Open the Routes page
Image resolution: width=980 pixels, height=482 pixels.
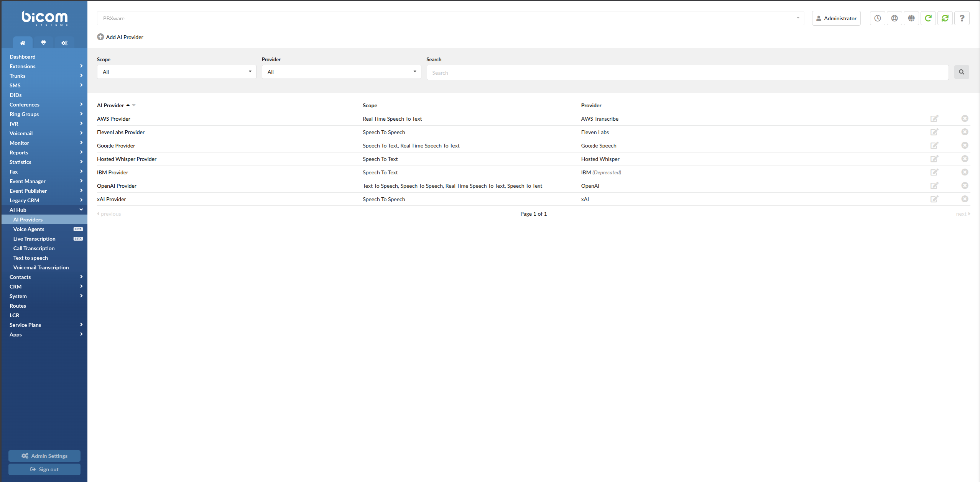44,306
